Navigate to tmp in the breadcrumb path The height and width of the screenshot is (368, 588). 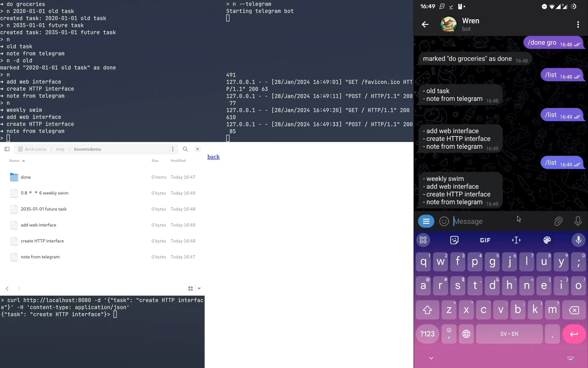click(x=60, y=149)
